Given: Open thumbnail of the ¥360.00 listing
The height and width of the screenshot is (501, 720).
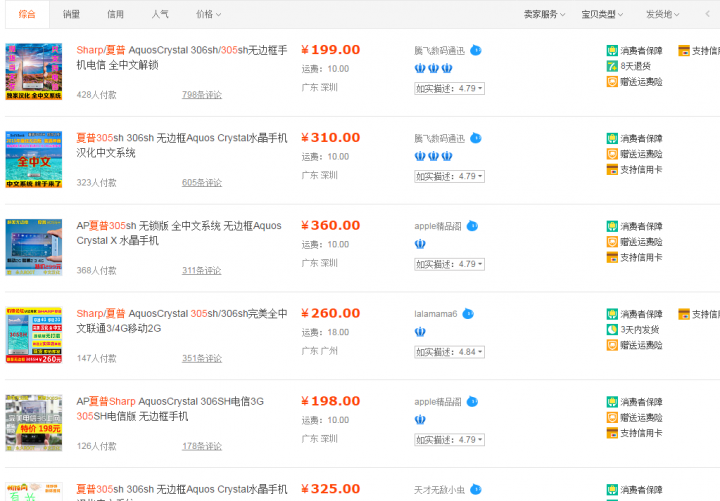Looking at the screenshot, I should 34,247.
